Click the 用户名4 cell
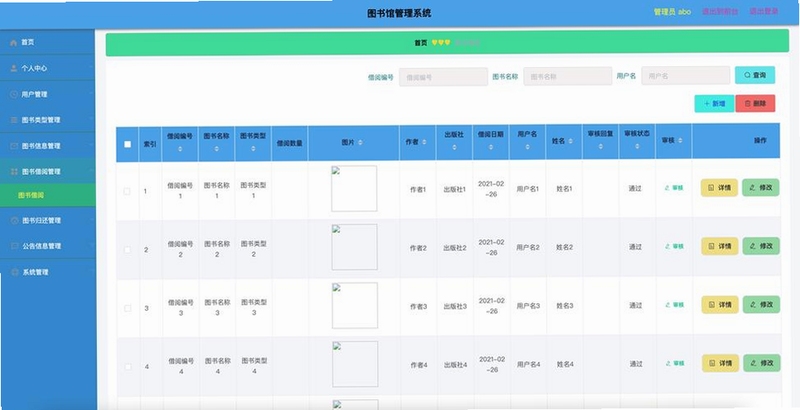This screenshot has height=410, width=800. coord(529,364)
